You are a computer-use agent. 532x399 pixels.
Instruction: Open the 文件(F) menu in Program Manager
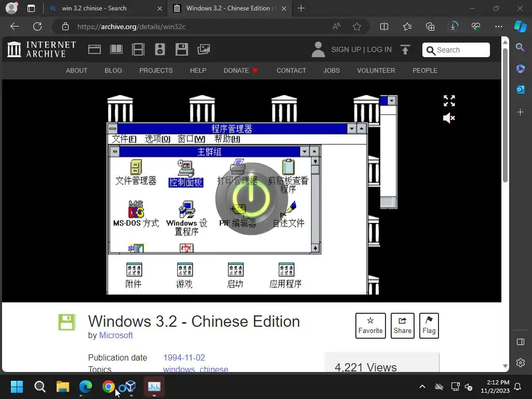click(x=124, y=139)
